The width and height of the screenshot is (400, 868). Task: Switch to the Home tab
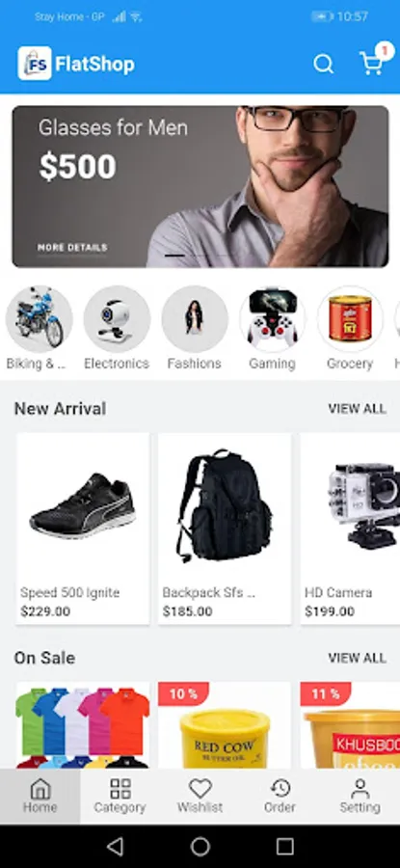[40, 796]
